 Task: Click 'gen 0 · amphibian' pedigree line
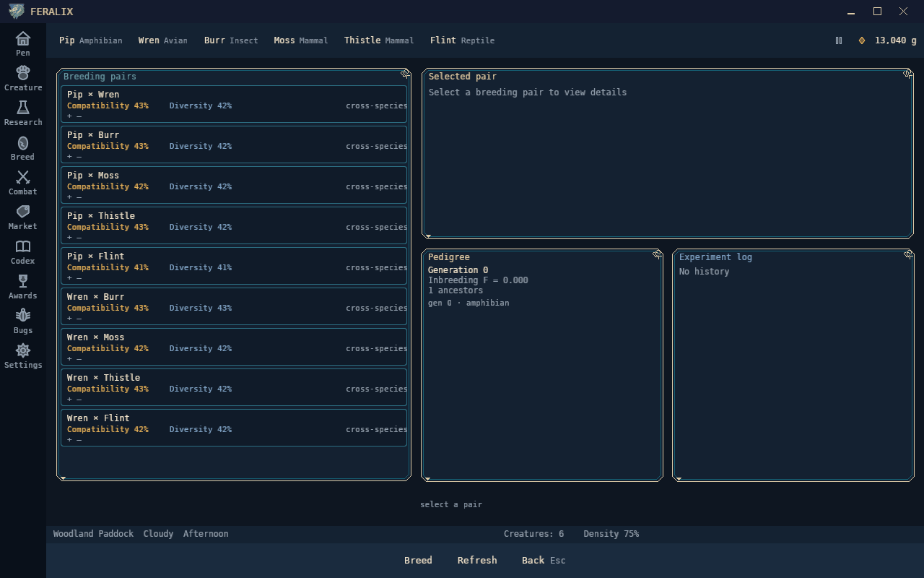click(468, 303)
